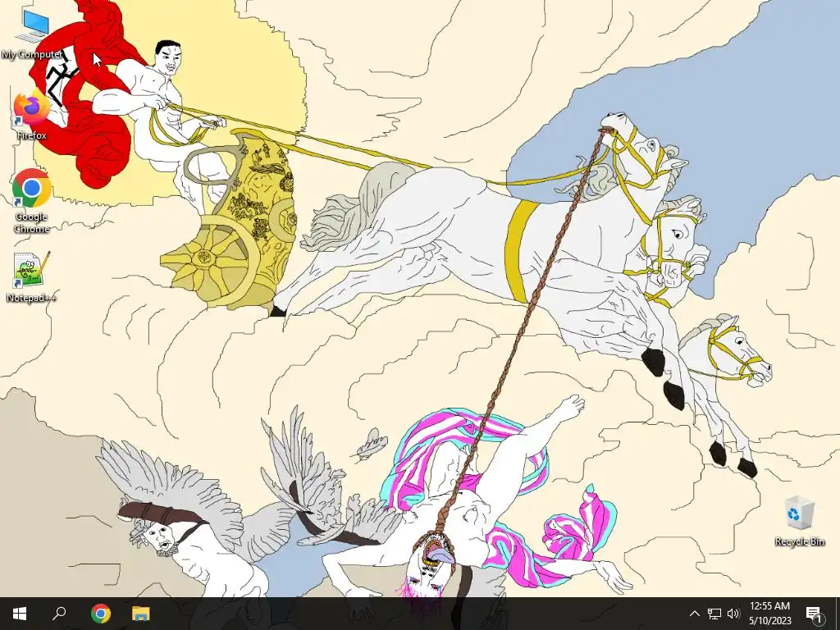Open the notification center icon
This screenshot has width=840, height=630.
tap(815, 614)
